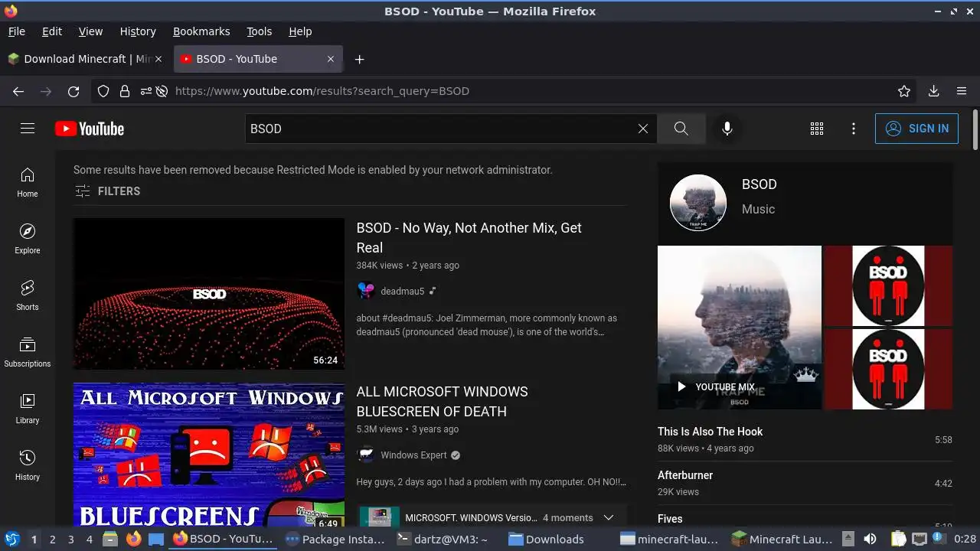Switch to workspace 4 in the taskbar

tap(90, 540)
